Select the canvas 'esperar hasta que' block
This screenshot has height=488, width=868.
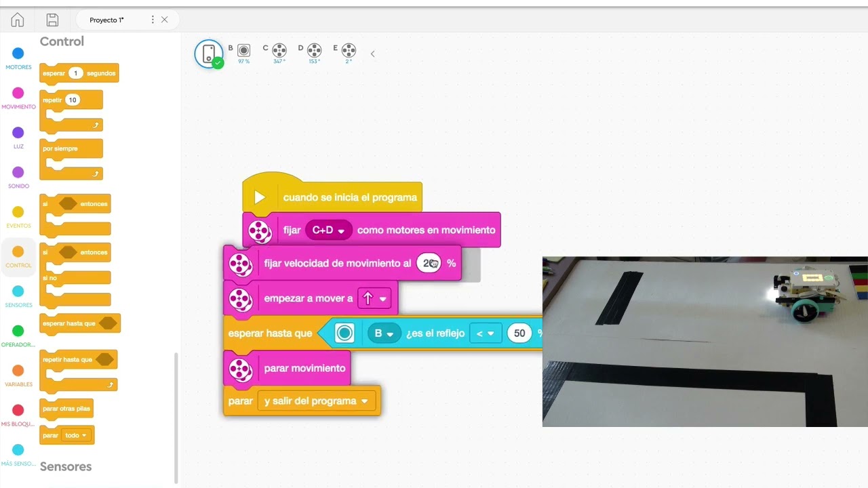[x=270, y=333]
